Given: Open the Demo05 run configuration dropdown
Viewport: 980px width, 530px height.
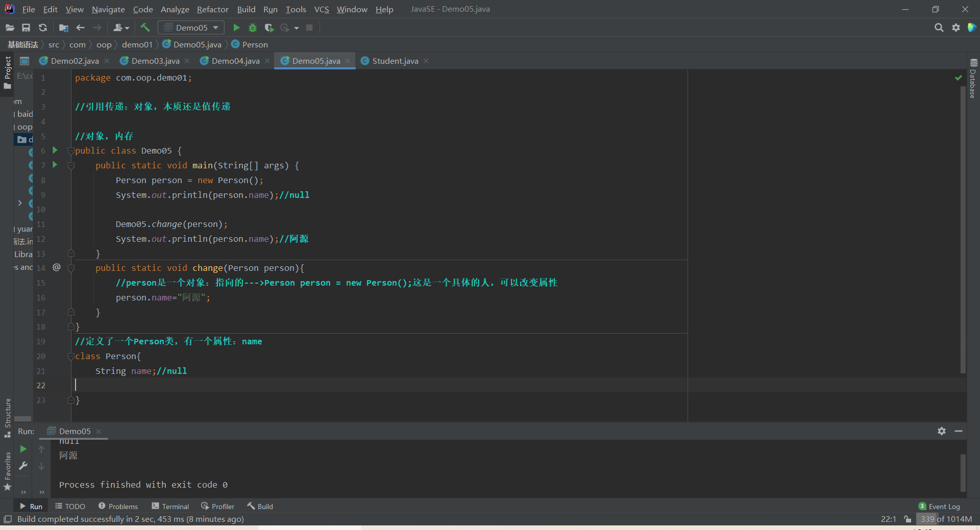Looking at the screenshot, I should [x=191, y=28].
